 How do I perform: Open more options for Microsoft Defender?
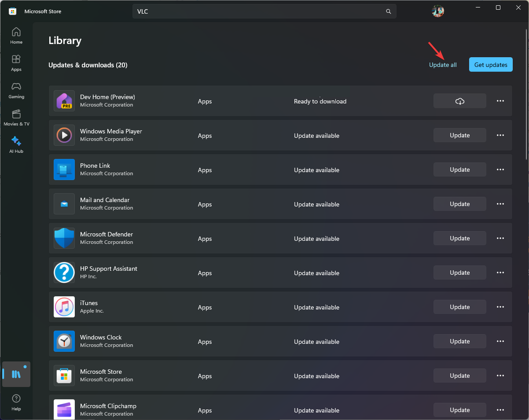pyautogui.click(x=500, y=238)
